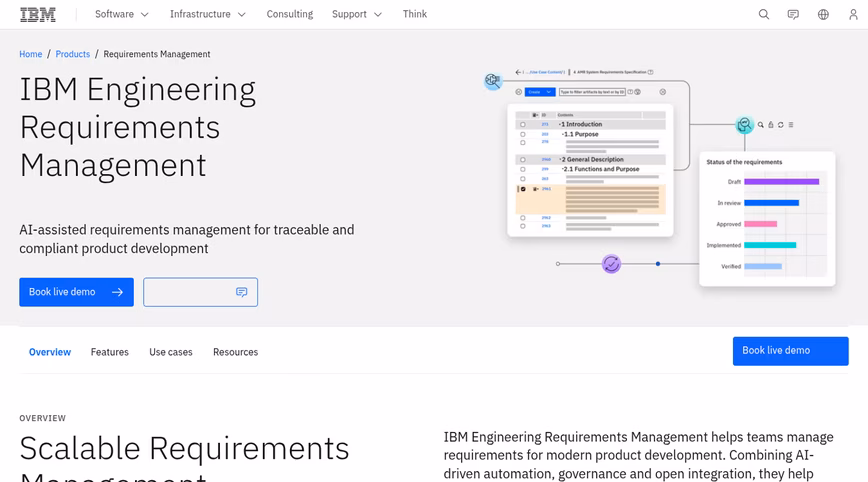The height and width of the screenshot is (482, 868).
Task: Click the Book live demo button beside the tabs
Action: click(x=790, y=351)
